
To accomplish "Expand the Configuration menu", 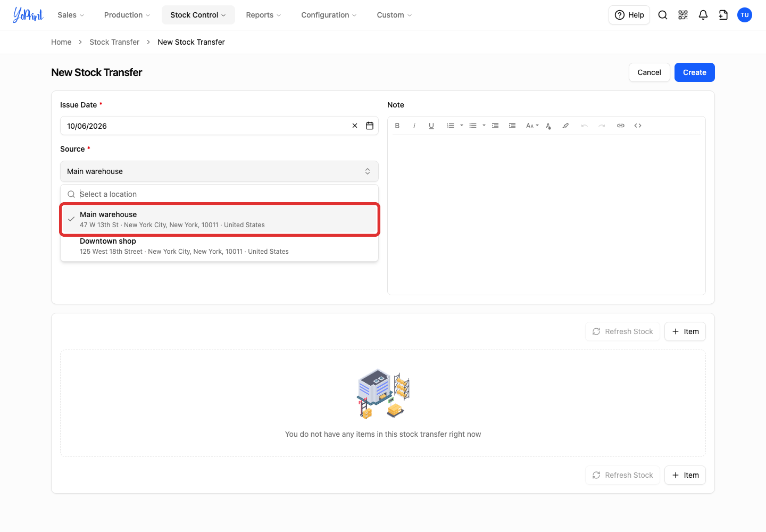I will point(329,15).
